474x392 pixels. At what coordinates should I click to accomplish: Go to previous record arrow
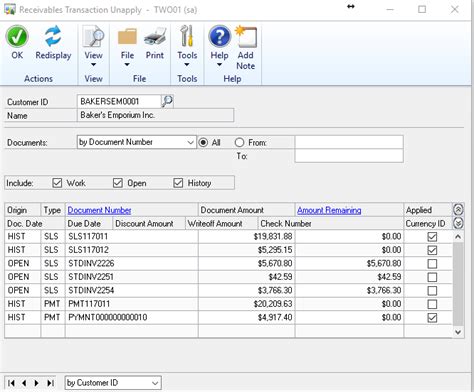[x=24, y=383]
